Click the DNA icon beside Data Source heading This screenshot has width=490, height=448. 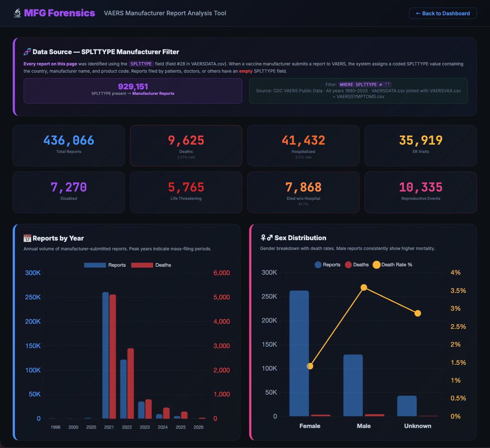[x=27, y=52]
